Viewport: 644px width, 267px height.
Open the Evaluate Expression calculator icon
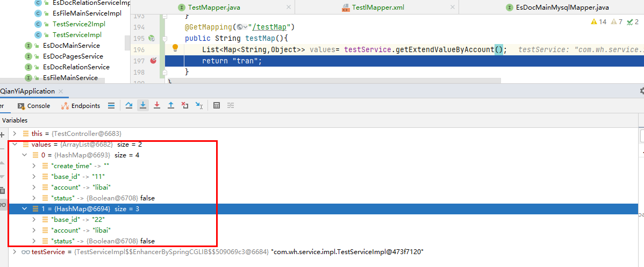click(x=217, y=106)
